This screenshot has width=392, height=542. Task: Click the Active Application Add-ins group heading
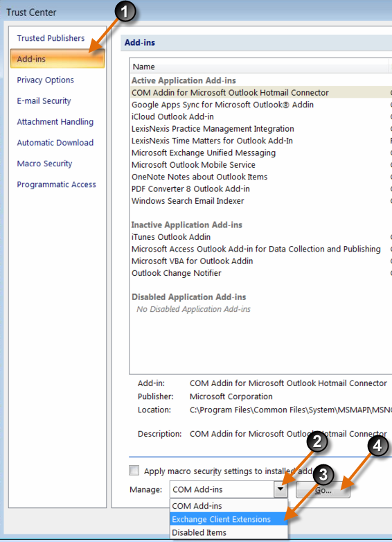point(184,80)
